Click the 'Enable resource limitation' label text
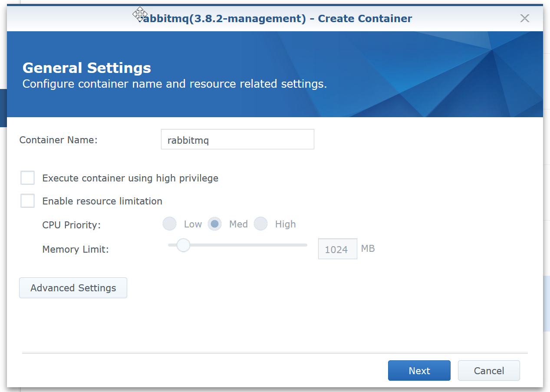The width and height of the screenshot is (550, 392). 102,201
